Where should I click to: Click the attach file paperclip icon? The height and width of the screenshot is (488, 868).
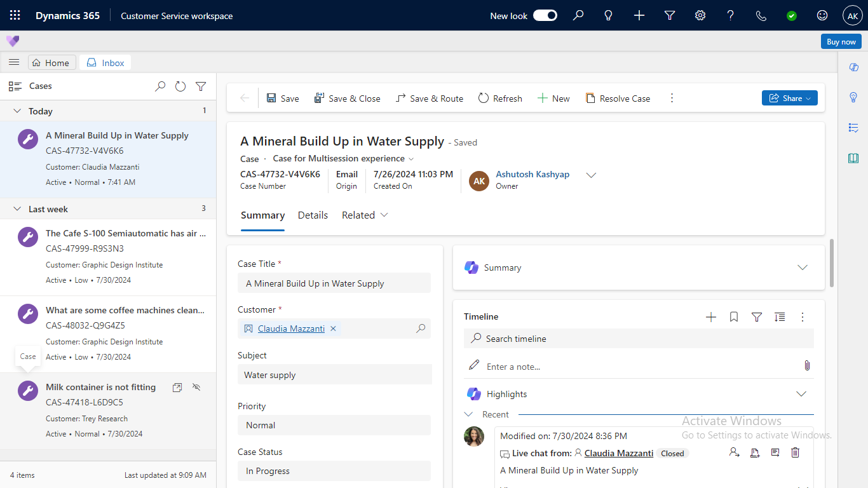(x=807, y=366)
